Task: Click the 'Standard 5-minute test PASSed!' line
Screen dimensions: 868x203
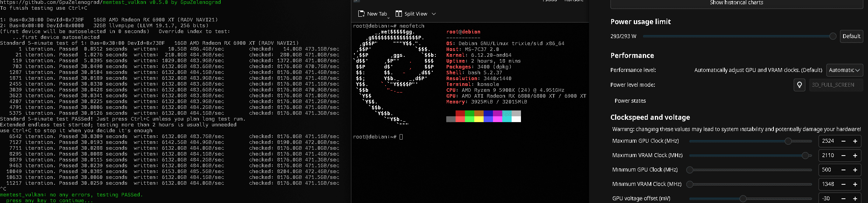Action: [x=123, y=119]
